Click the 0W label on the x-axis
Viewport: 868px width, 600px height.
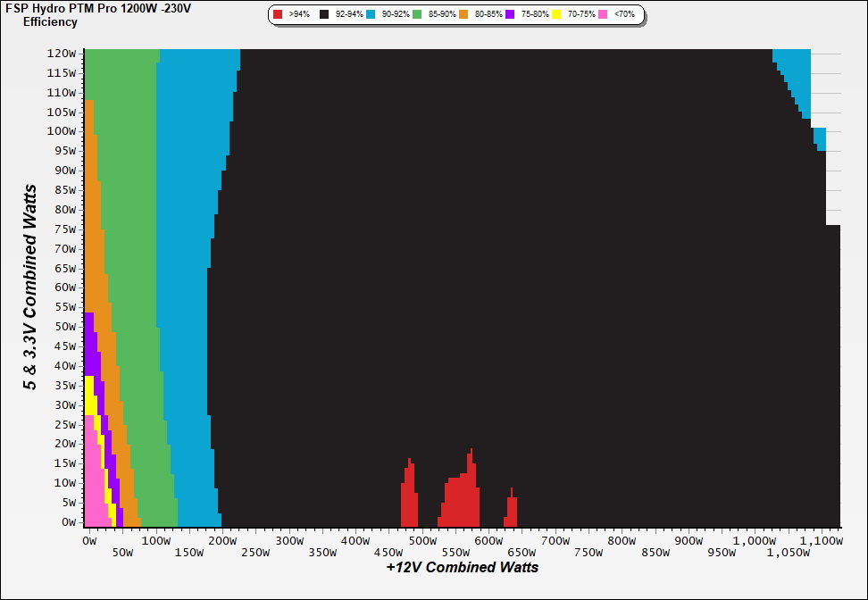pyautogui.click(x=88, y=541)
